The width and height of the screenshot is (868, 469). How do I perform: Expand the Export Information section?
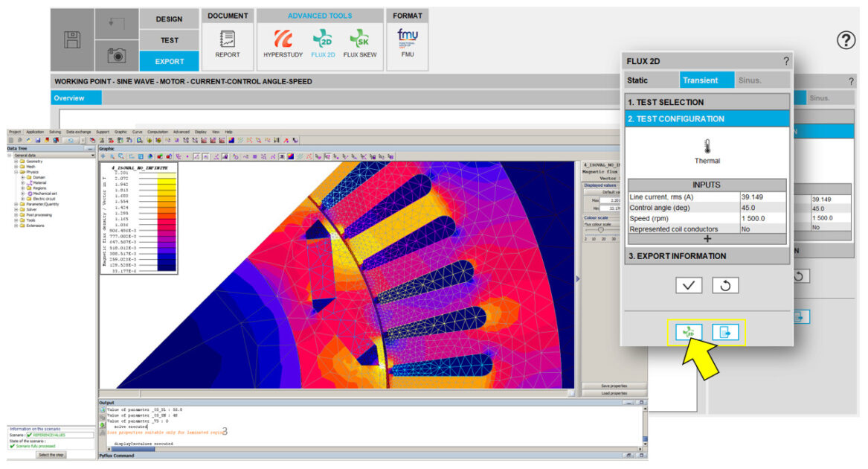(x=707, y=256)
